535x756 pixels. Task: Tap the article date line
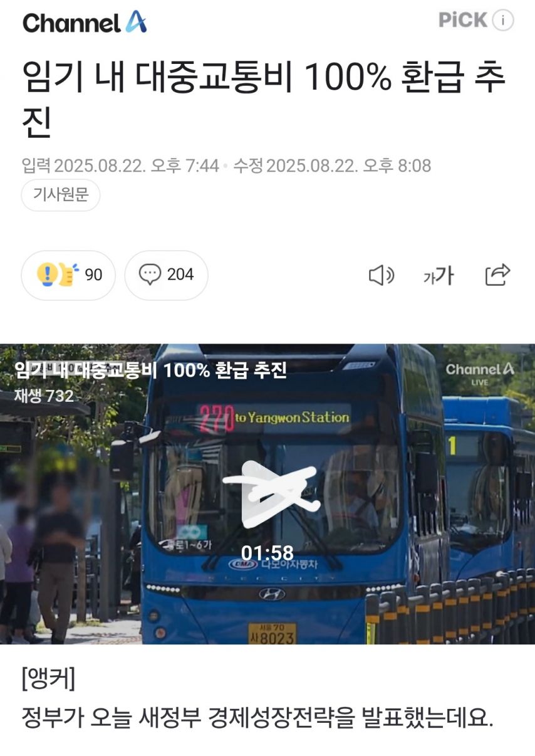point(226,166)
